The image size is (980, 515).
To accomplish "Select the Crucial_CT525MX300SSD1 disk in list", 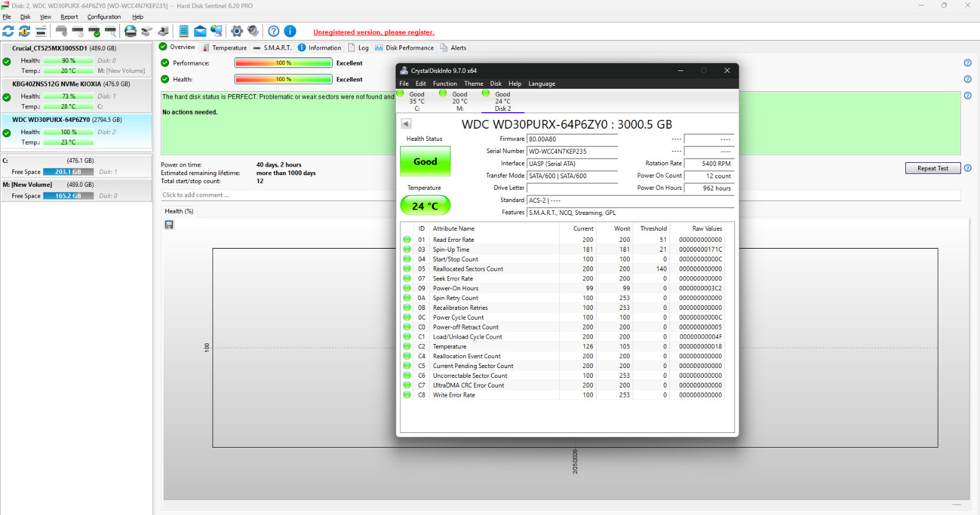I will tap(50, 48).
